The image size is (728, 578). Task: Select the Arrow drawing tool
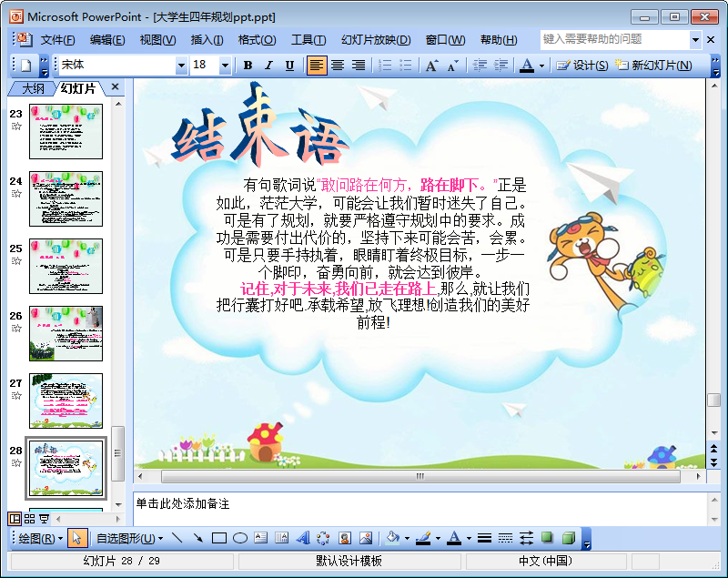(x=198, y=538)
